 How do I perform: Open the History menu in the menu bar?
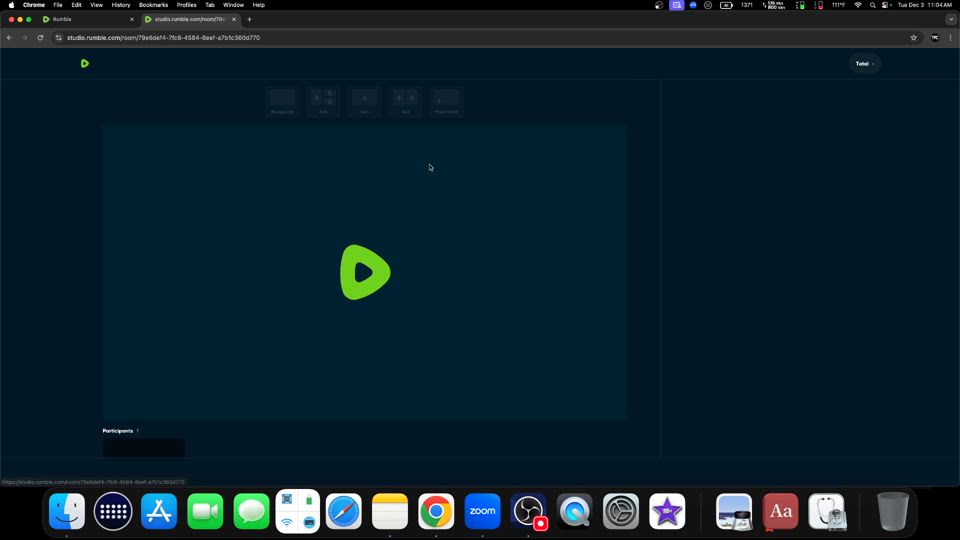tap(121, 5)
